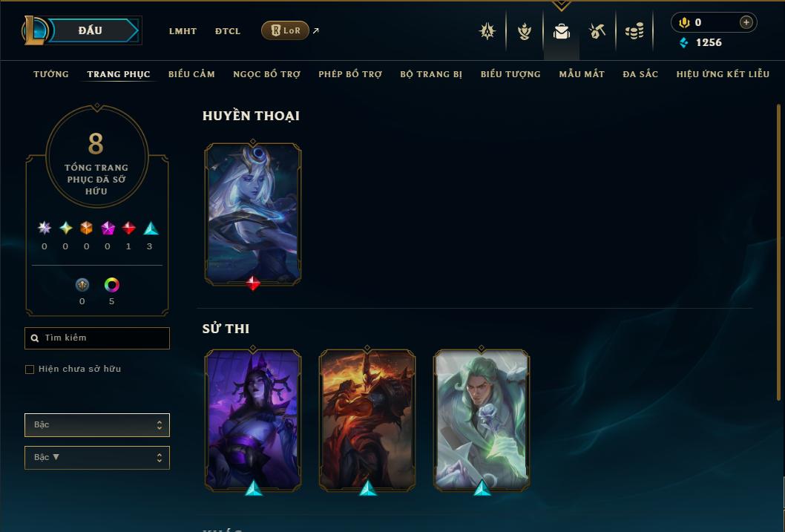Viewport: 785px width, 532px height.
Task: Select the green-haired rose skin thumbnail
Action: tap(481, 420)
